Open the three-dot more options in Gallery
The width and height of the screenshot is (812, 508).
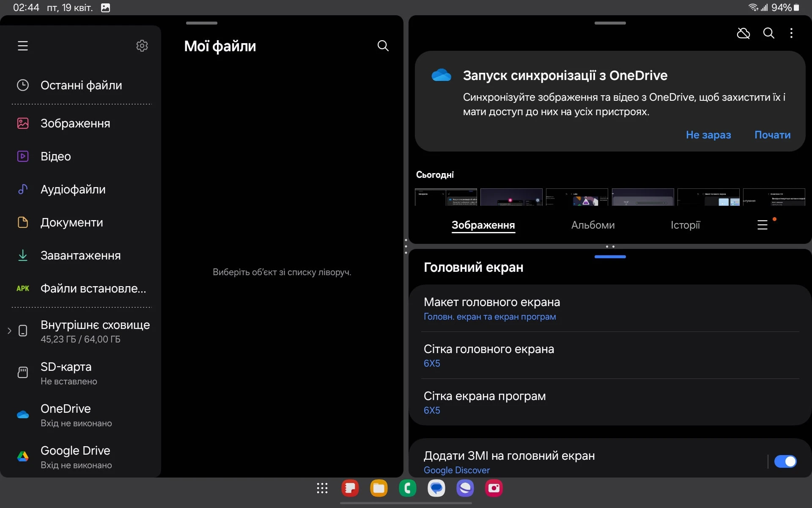tap(791, 33)
